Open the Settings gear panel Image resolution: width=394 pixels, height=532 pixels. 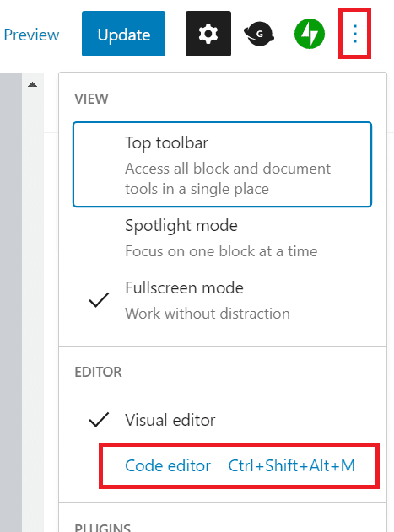click(x=208, y=34)
